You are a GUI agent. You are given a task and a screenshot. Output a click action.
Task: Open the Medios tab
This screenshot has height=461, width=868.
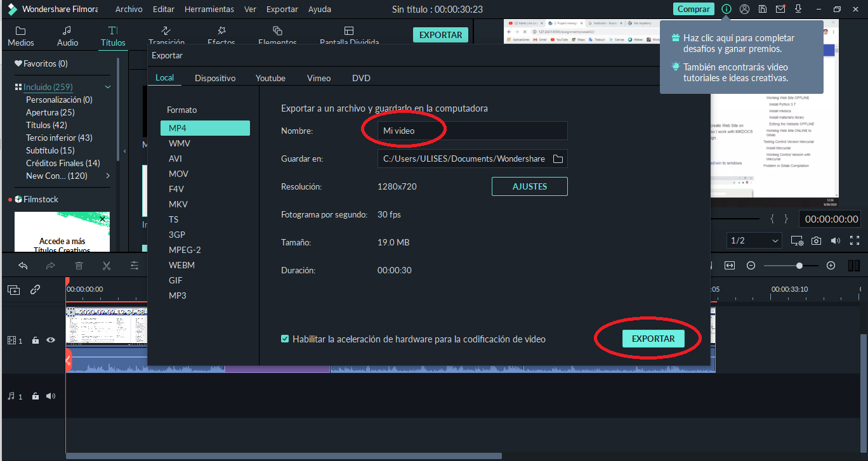click(21, 37)
